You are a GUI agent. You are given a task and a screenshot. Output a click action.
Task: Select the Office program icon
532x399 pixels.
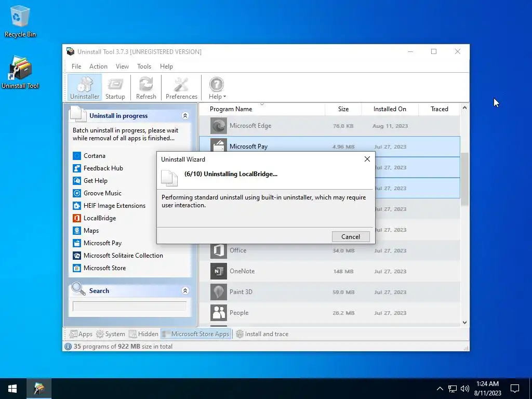pos(219,250)
